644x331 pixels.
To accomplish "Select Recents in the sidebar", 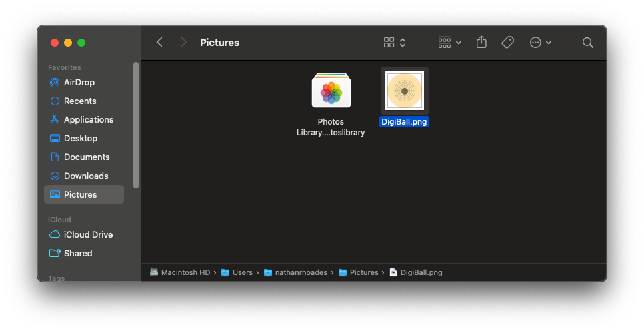I will click(79, 101).
